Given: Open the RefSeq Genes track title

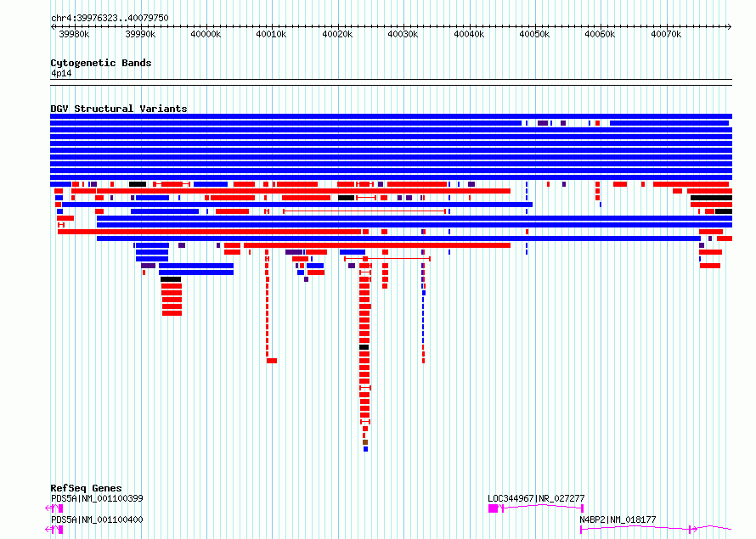Looking at the screenshot, I should (86, 488).
